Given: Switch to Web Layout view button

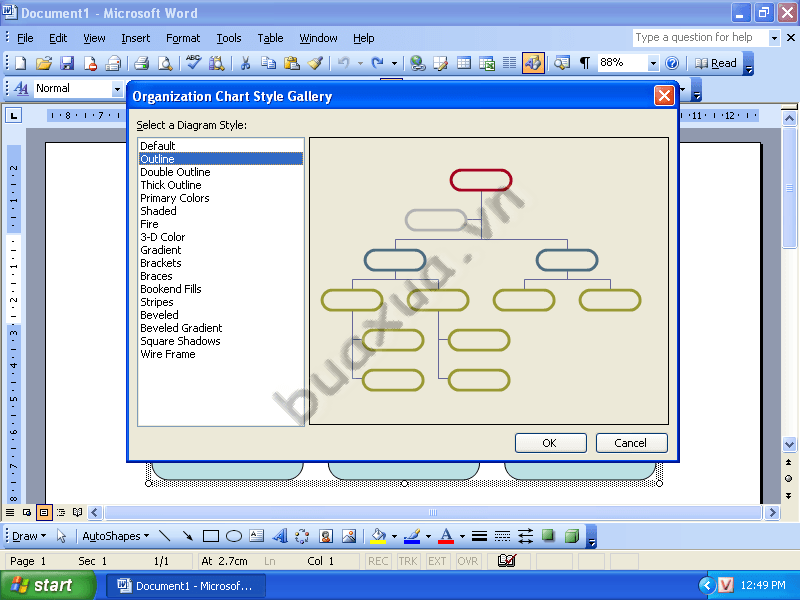Looking at the screenshot, I should 27,512.
